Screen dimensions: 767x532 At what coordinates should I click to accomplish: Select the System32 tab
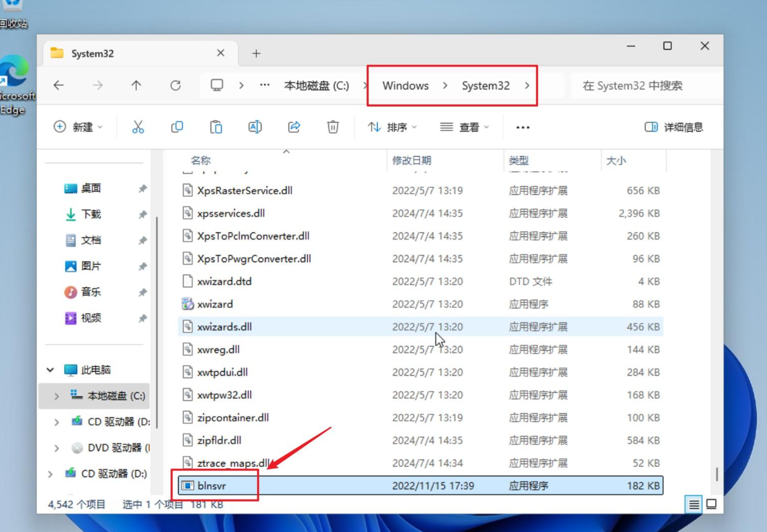pyautogui.click(x=141, y=54)
